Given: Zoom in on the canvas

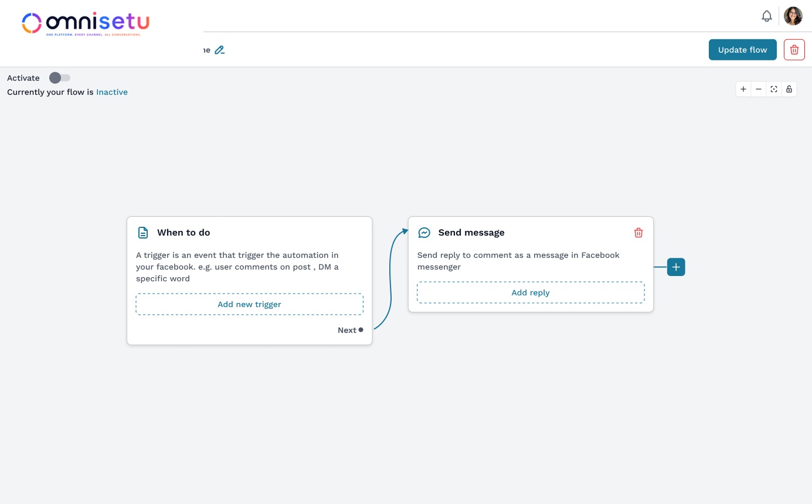Looking at the screenshot, I should click(x=743, y=89).
